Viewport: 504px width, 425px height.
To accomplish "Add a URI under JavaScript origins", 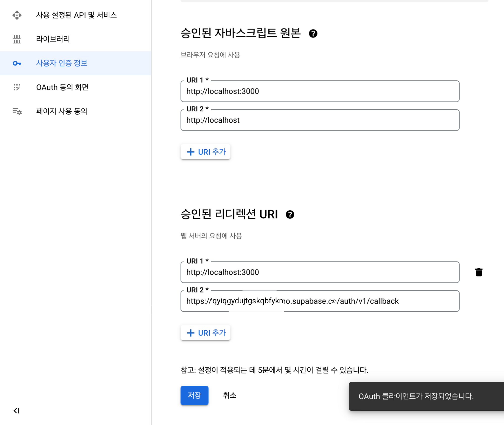I will (205, 152).
